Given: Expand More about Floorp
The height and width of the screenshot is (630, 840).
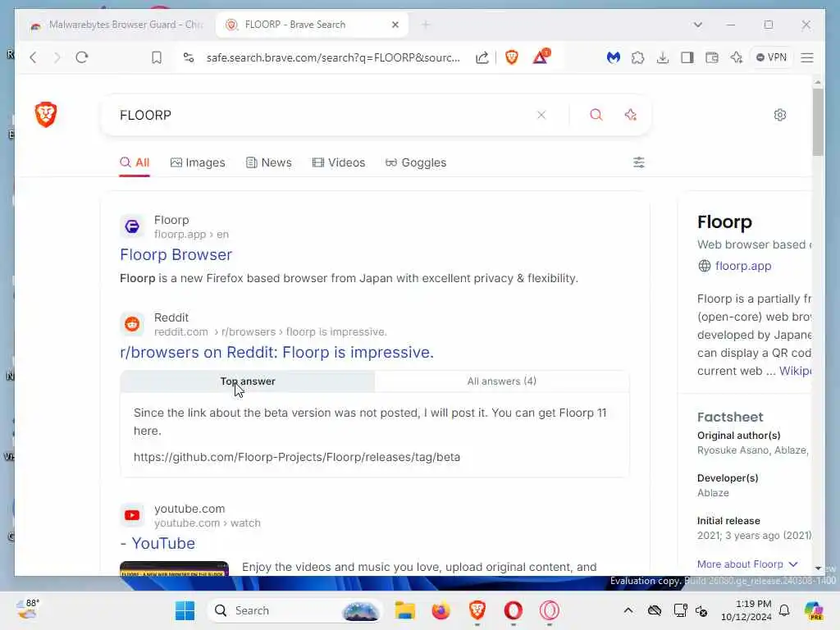Looking at the screenshot, I should coord(747,564).
